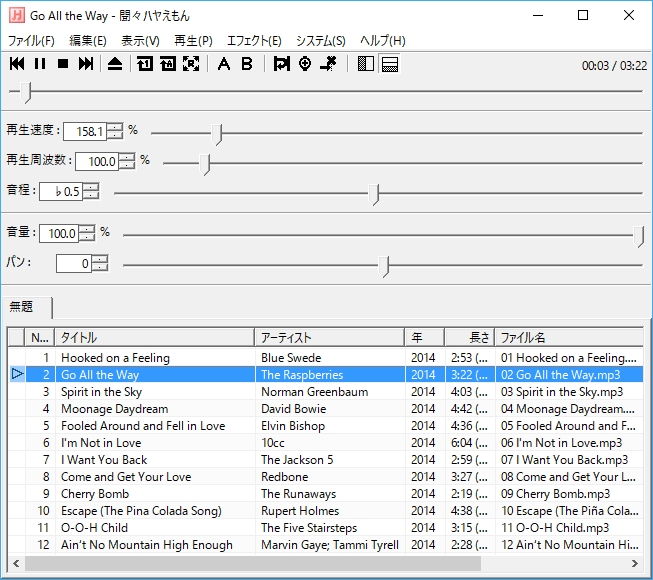The width and height of the screenshot is (653, 580).
Task: Select the 無題 playlist tab
Action: coord(27,307)
